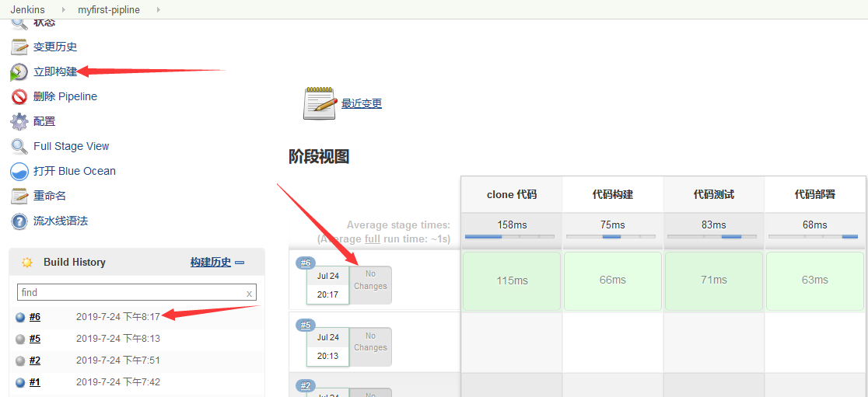This screenshot has height=397, width=868.
Task: Click the 构建历史 trend link
Action: point(210,263)
